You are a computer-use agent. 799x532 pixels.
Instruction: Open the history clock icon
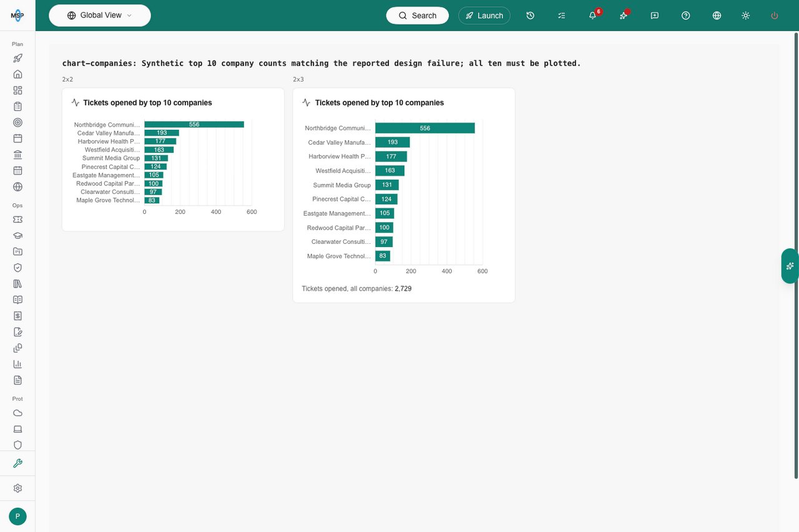click(531, 16)
